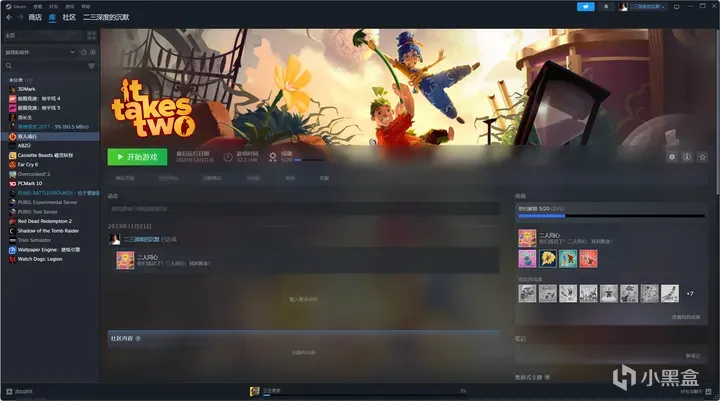The image size is (720, 401).
Task: Click the red achievement icon
Action: tap(588, 259)
